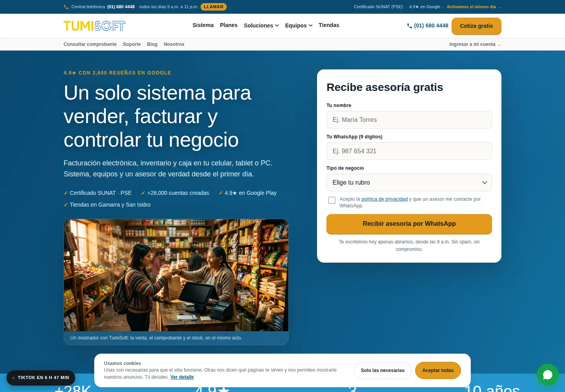Go to the Sistema page

pyautogui.click(x=203, y=25)
